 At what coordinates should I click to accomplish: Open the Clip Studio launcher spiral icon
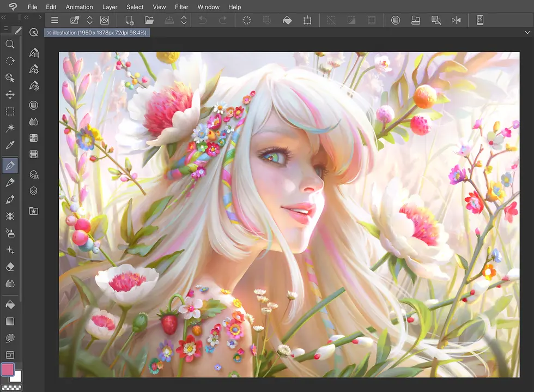(x=105, y=20)
